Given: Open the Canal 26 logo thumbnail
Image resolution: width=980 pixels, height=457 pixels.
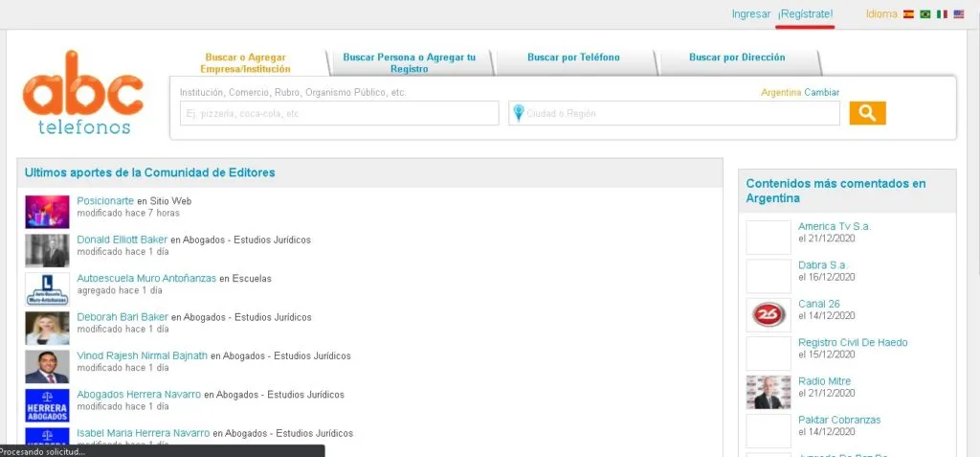Looking at the screenshot, I should (768, 314).
